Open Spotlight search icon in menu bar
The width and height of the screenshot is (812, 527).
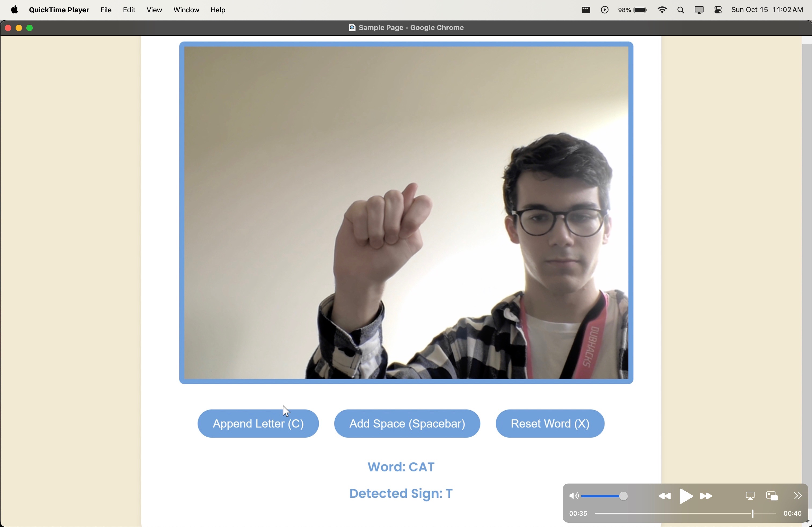point(681,10)
